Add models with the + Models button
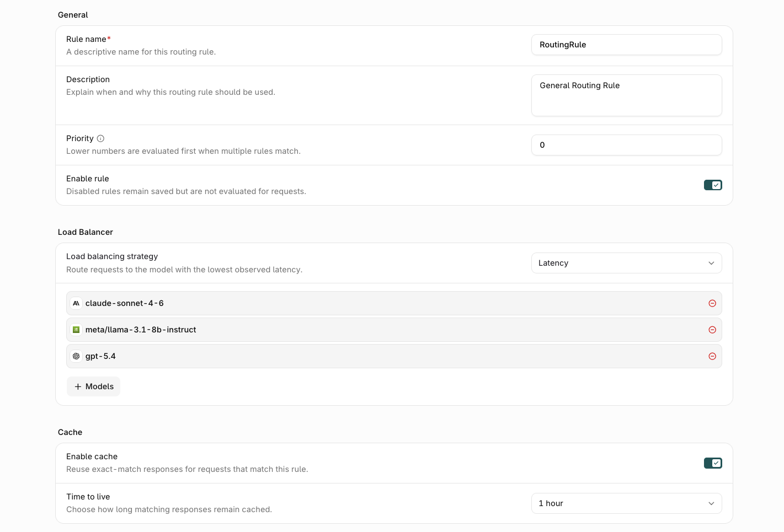The height and width of the screenshot is (532, 784). click(x=93, y=386)
